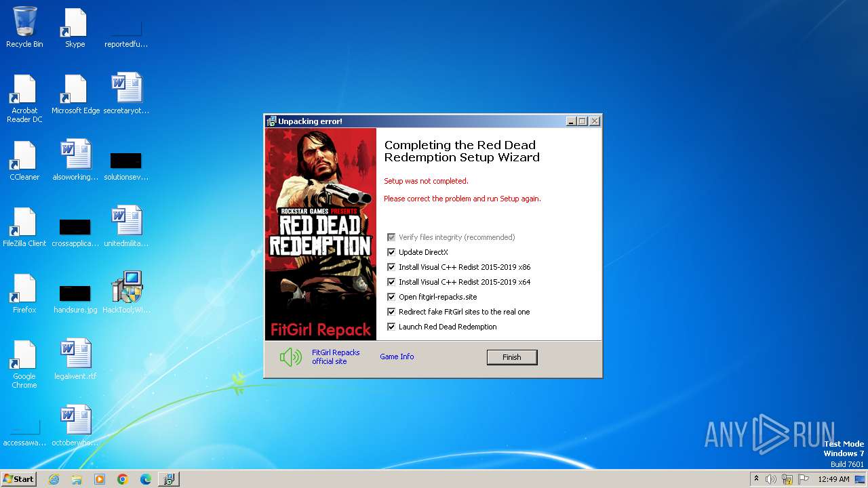Select the unitedmilita... Word document
The height and width of the screenshot is (488, 868).
coord(126,227)
